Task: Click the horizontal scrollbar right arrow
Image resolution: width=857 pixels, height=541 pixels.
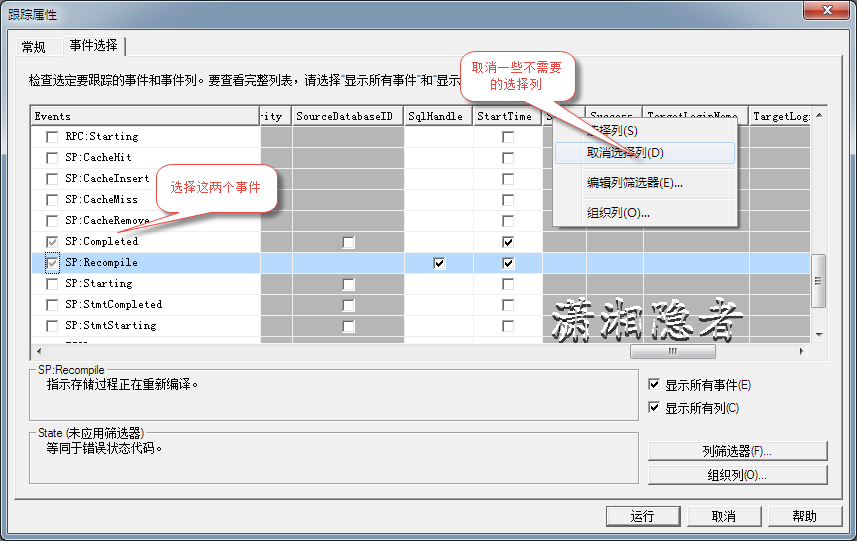Action: [802, 351]
